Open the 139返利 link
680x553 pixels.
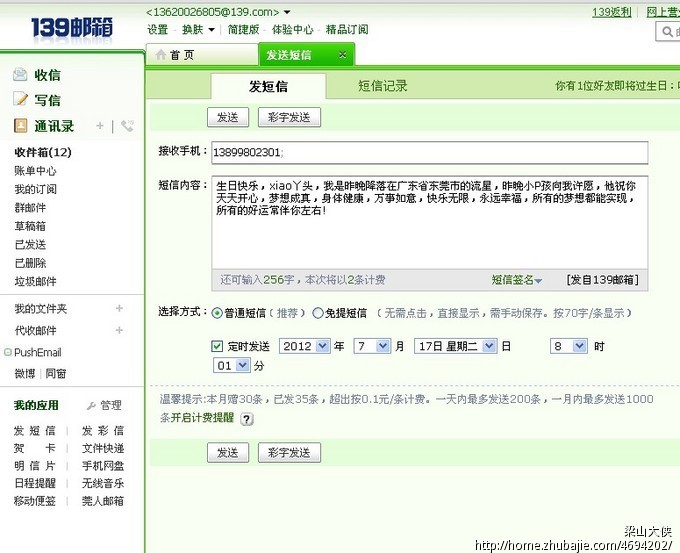(x=611, y=12)
